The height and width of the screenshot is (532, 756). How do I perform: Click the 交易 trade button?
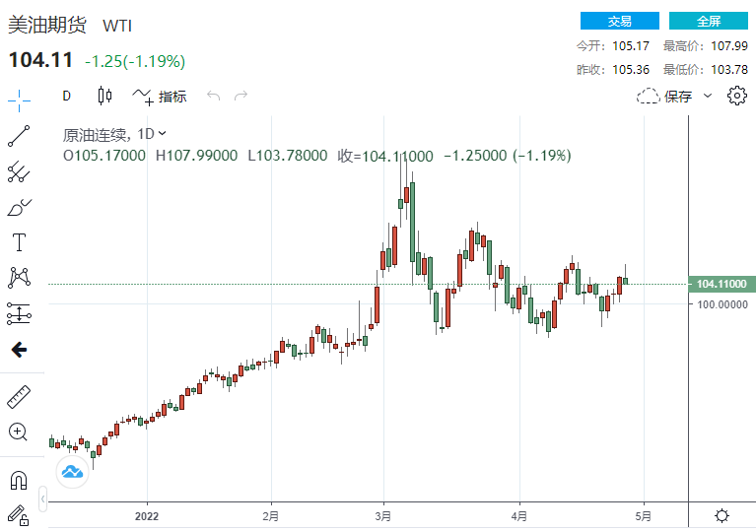click(x=619, y=21)
